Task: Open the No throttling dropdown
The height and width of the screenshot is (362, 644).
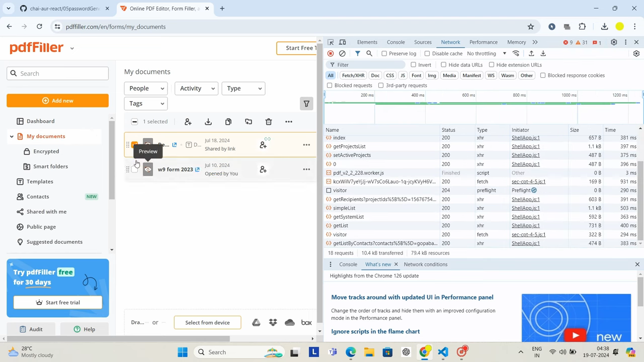Action: pos(487,53)
